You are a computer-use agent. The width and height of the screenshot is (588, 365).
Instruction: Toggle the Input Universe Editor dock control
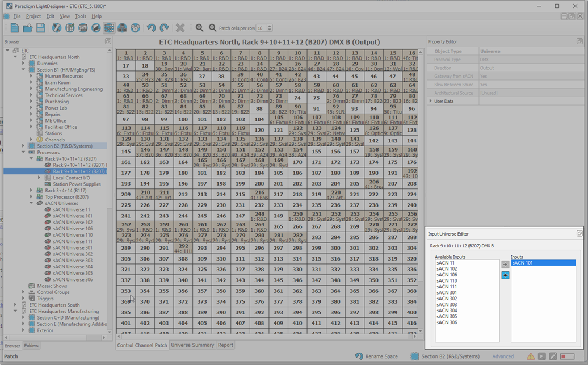(579, 233)
